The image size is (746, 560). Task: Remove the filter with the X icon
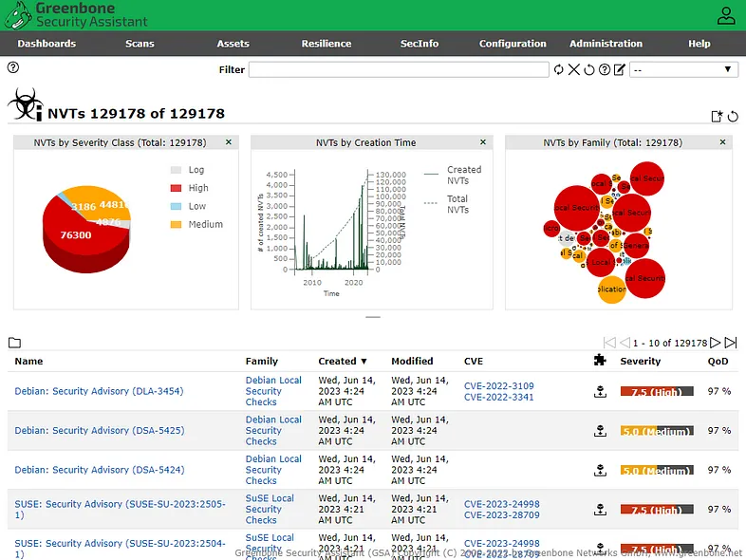(x=574, y=70)
